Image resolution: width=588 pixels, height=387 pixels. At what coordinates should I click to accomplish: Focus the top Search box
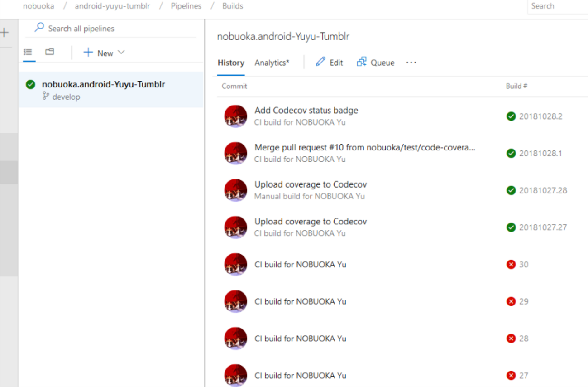tap(558, 6)
